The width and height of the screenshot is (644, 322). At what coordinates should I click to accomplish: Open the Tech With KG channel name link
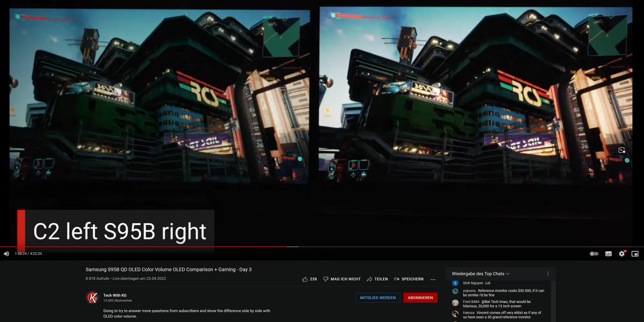point(115,295)
